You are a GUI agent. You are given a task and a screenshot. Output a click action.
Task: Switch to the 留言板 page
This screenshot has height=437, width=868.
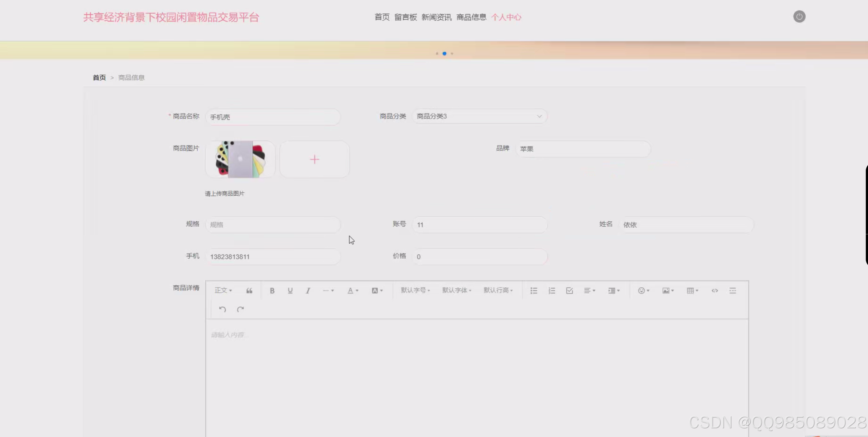click(x=406, y=17)
